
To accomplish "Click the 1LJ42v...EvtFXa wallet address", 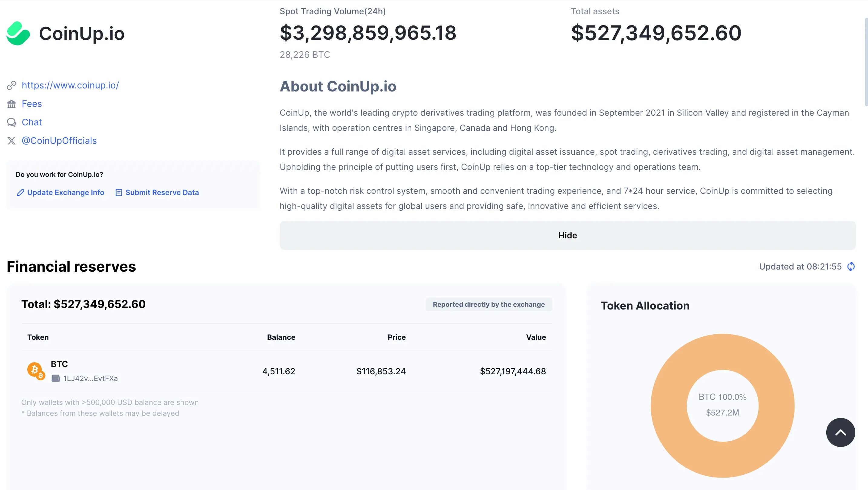I will 90,378.
